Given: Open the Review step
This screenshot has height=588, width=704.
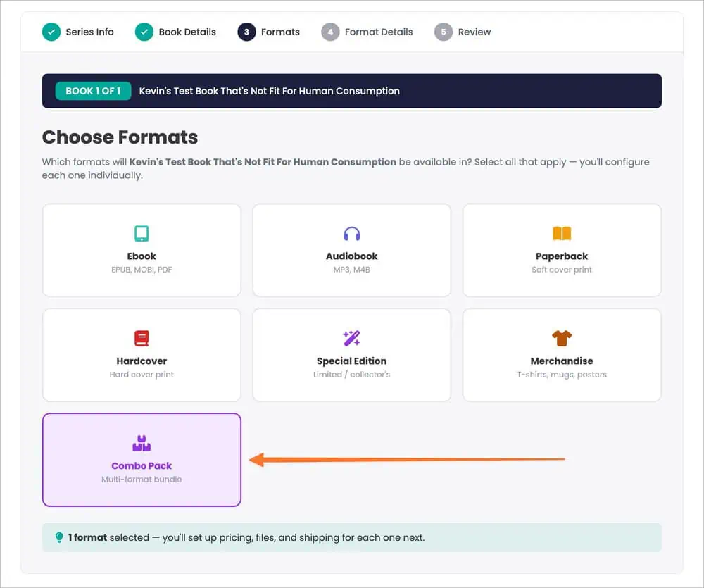Looking at the screenshot, I should tap(474, 32).
